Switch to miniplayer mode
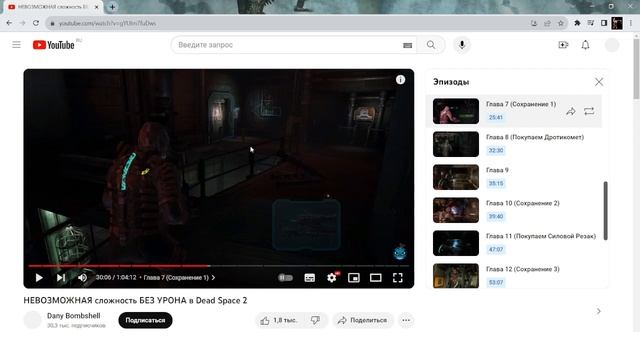The width and height of the screenshot is (640, 360). click(354, 278)
